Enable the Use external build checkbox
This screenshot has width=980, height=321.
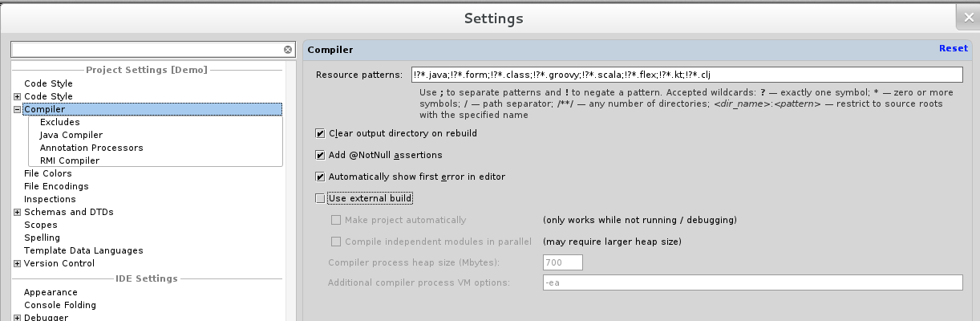[x=321, y=198]
